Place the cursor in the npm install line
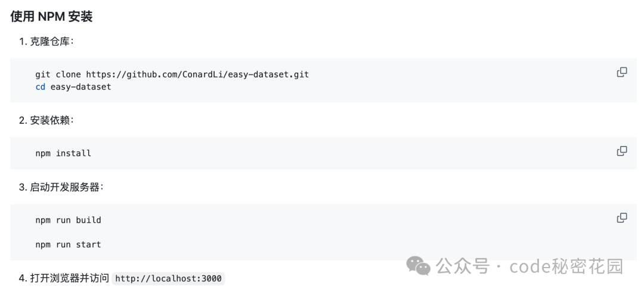The image size is (644, 292). (63, 153)
